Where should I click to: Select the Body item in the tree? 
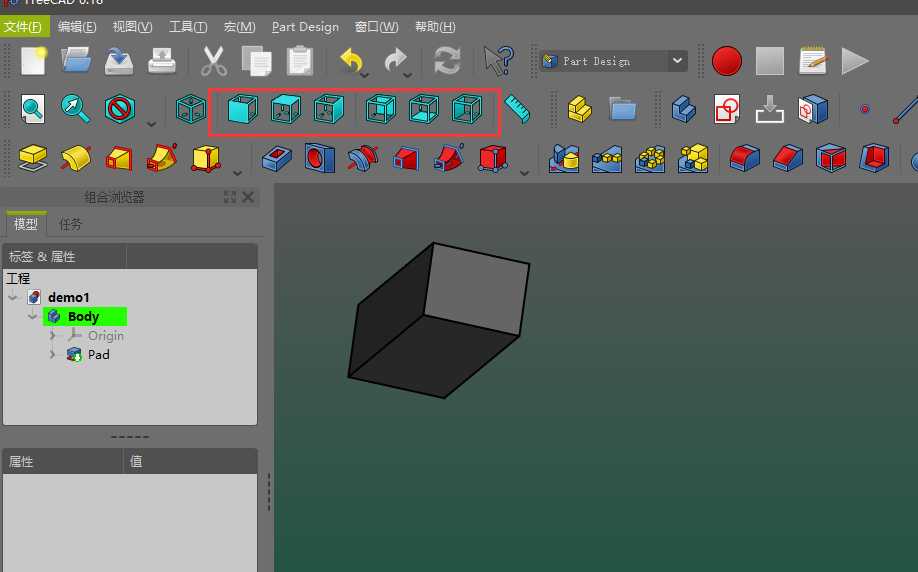click(x=84, y=317)
